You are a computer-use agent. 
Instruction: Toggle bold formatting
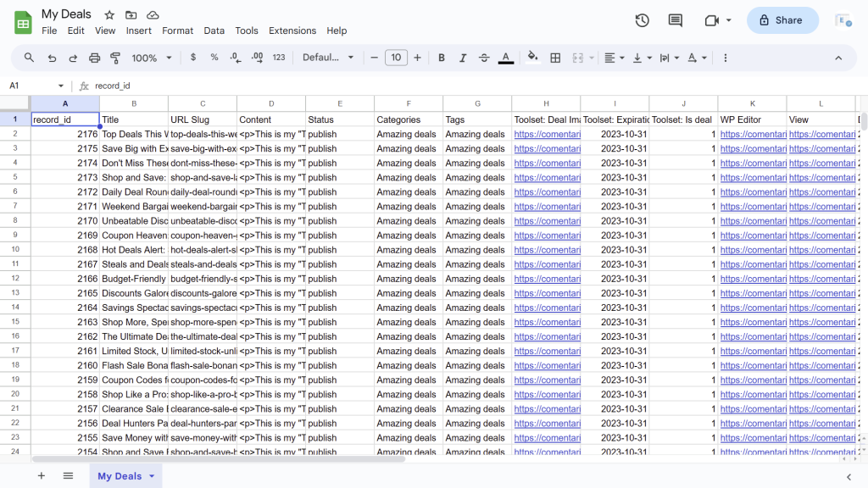(442, 58)
